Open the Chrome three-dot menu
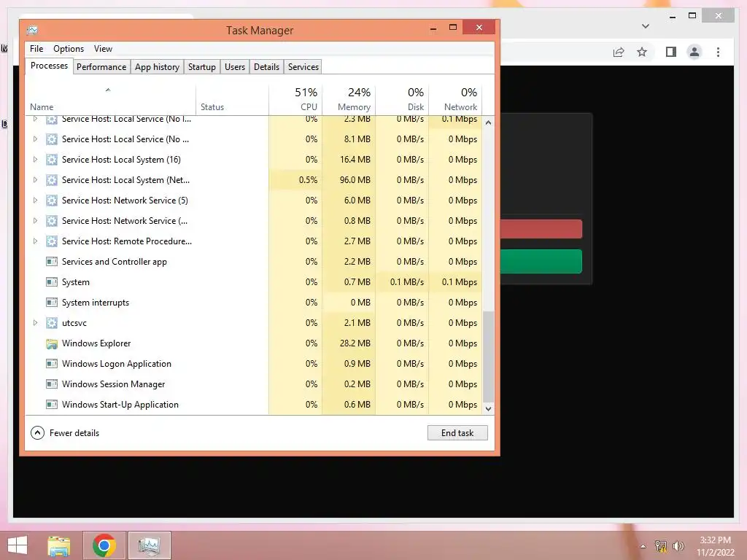The height and width of the screenshot is (560, 747). (718, 52)
